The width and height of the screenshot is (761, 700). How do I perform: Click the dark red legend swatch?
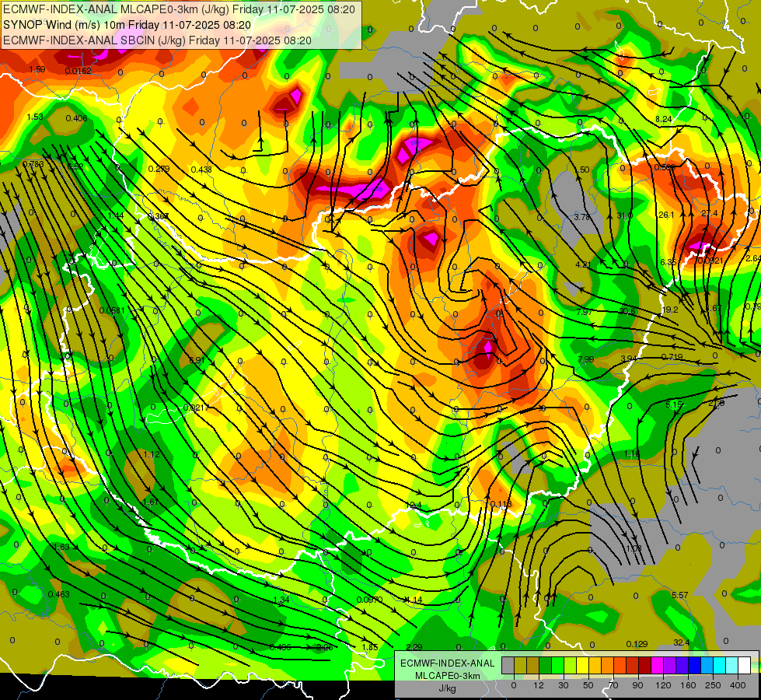click(x=644, y=665)
